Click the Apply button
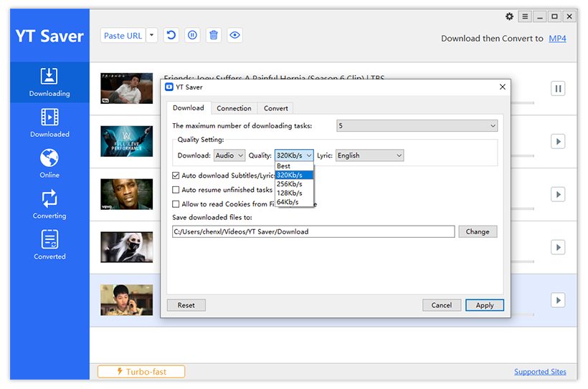 (x=485, y=305)
